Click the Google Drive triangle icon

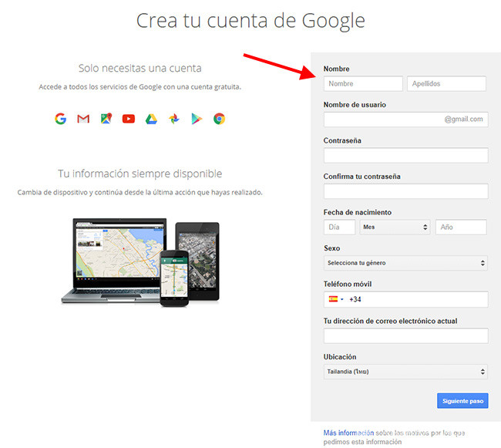[151, 119]
